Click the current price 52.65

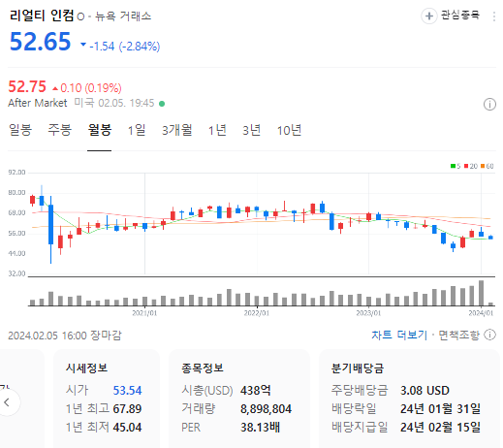pos(40,42)
